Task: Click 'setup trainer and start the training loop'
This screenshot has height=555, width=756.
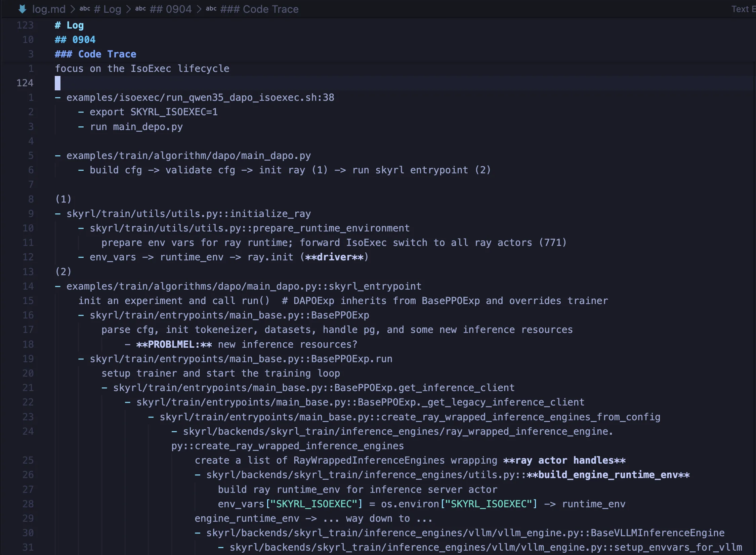Action: click(x=221, y=373)
